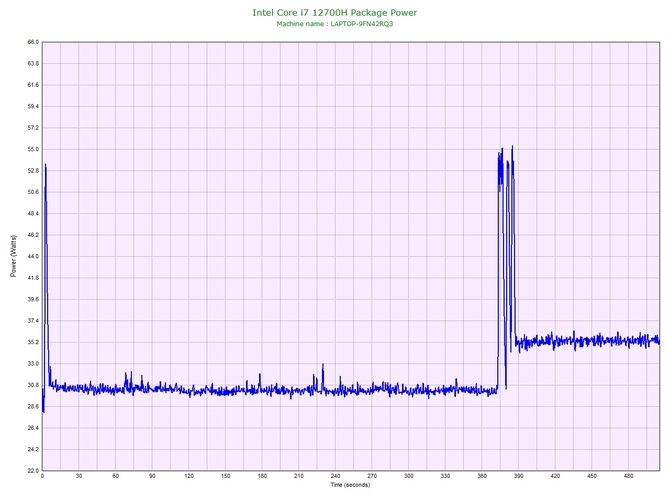Click the 33.0 power axis tick label
The height and width of the screenshot is (502, 670).
pyautogui.click(x=33, y=364)
